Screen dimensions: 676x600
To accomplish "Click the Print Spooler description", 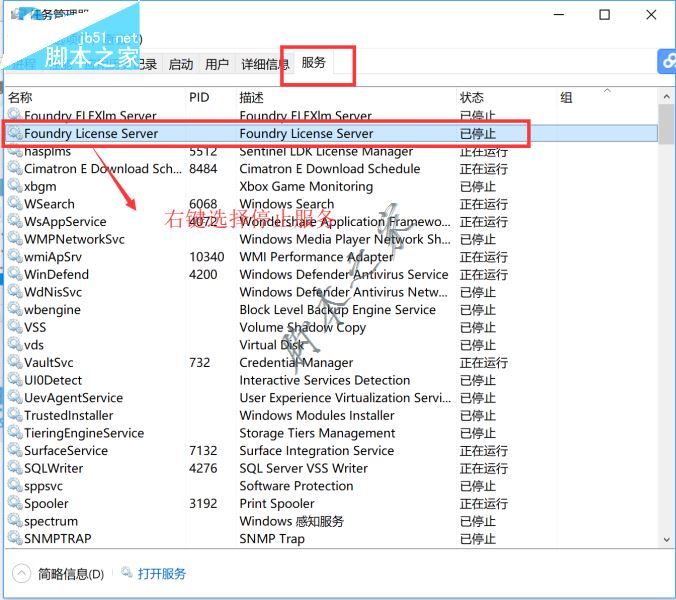I will [x=277, y=503].
